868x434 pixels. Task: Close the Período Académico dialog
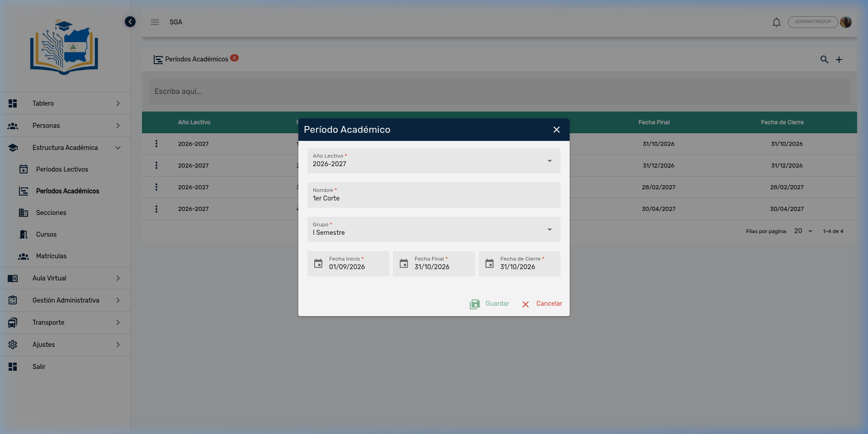point(557,130)
